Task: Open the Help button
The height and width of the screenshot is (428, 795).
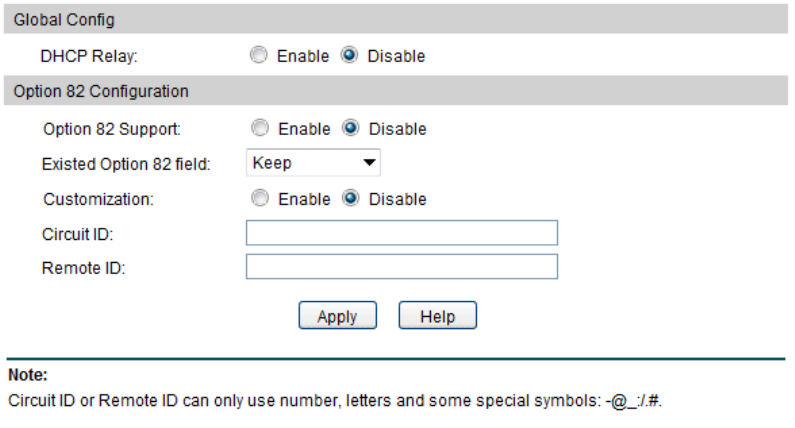Action: click(x=437, y=316)
